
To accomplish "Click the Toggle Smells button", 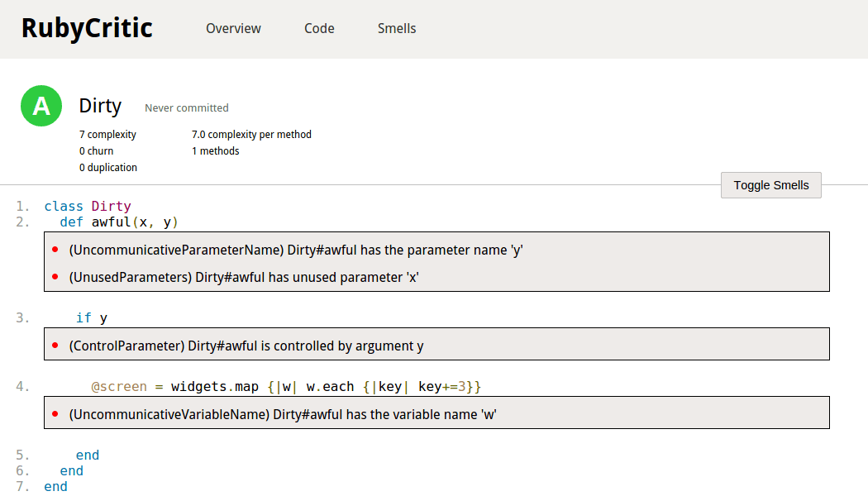I will tap(771, 185).
